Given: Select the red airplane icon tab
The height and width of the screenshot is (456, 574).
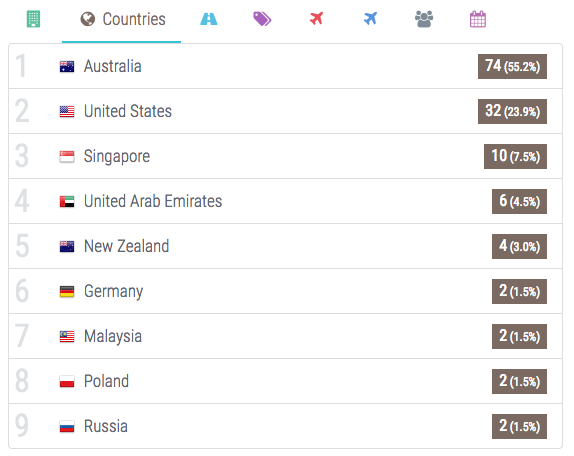Looking at the screenshot, I should coord(316,18).
